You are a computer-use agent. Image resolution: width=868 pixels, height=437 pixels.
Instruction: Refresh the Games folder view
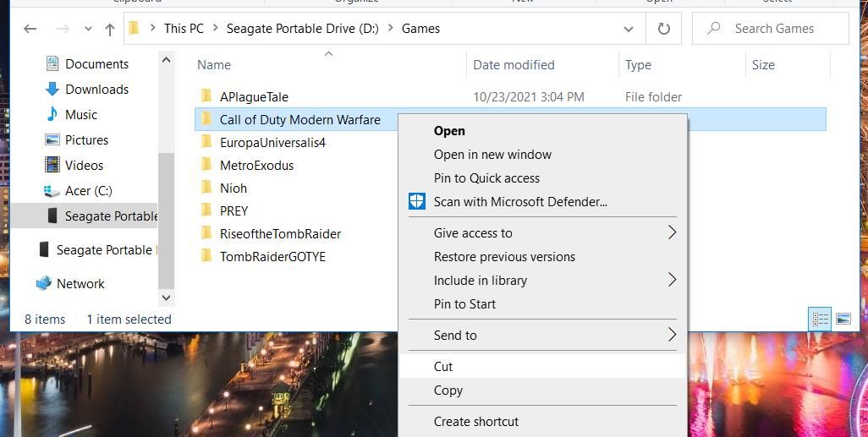click(664, 29)
